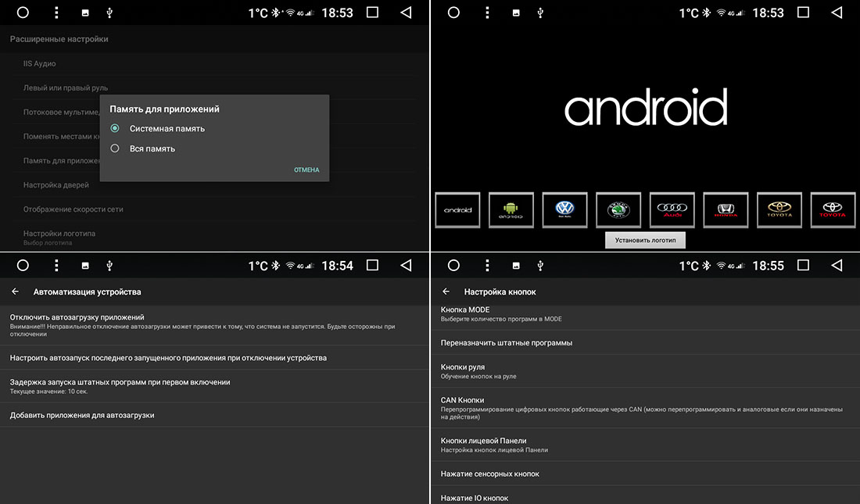
Task: Open Нажатие сенсорных кнопок setting
Action: (x=646, y=474)
